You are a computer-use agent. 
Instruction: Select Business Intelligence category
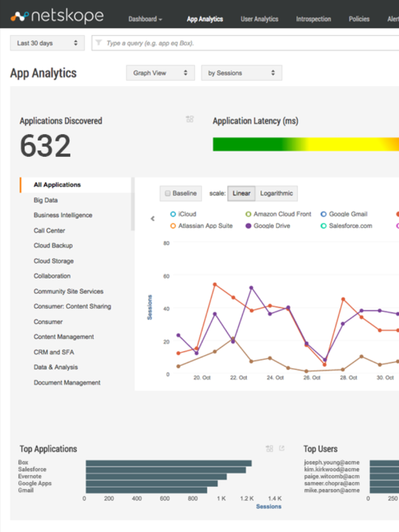[63, 215]
